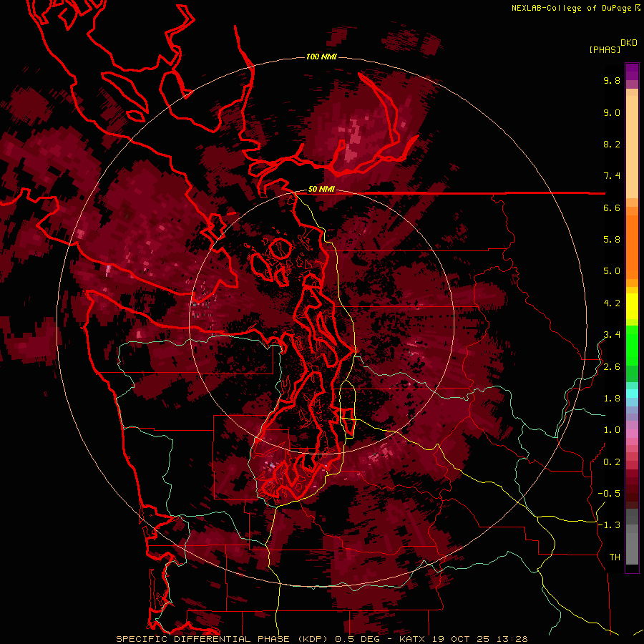Click the 4.2 value on the color scale
644x644 pixels.
tap(612, 303)
